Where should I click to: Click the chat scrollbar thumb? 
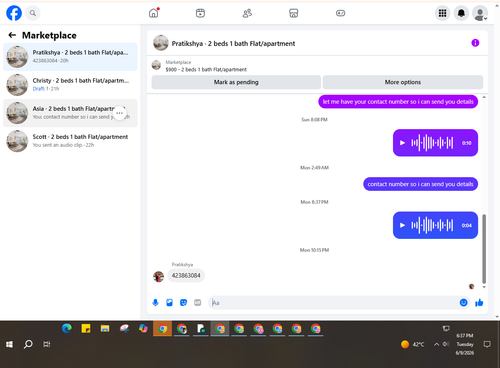click(484, 249)
